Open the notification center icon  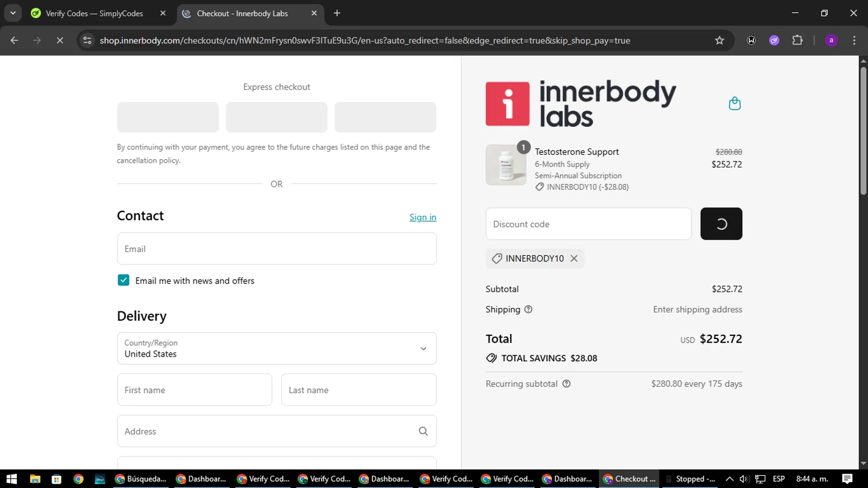847,479
